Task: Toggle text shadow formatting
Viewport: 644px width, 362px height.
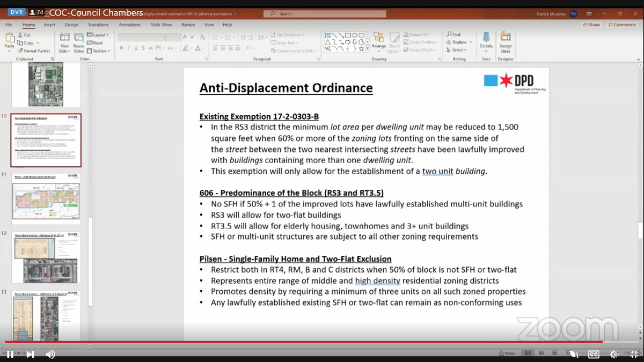Action: 144,48
